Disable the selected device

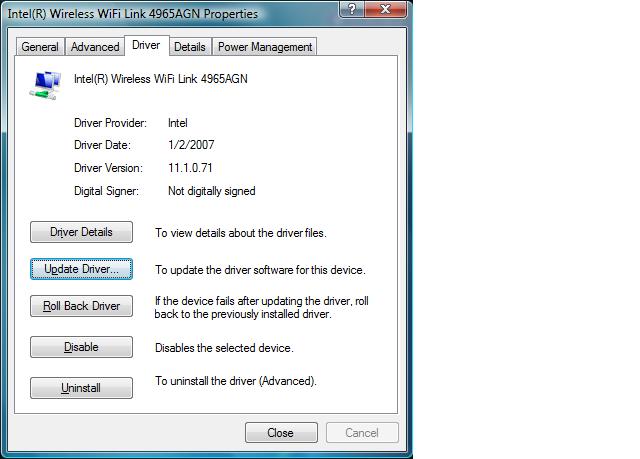(81, 347)
